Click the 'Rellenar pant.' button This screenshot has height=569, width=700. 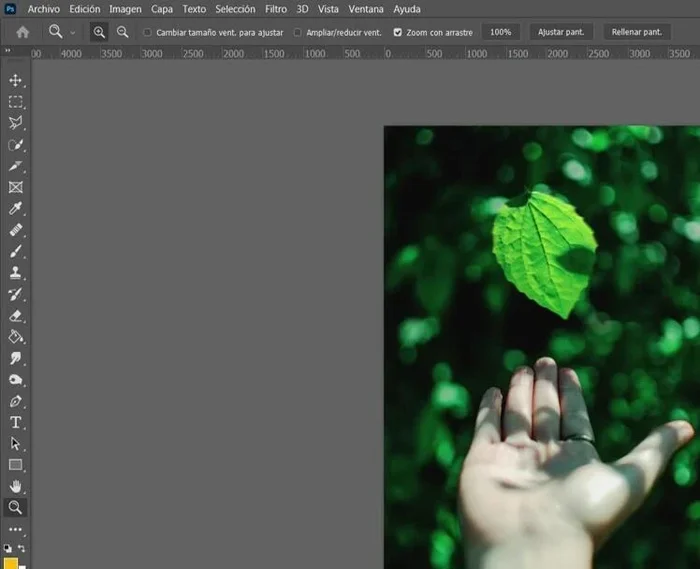tap(637, 32)
